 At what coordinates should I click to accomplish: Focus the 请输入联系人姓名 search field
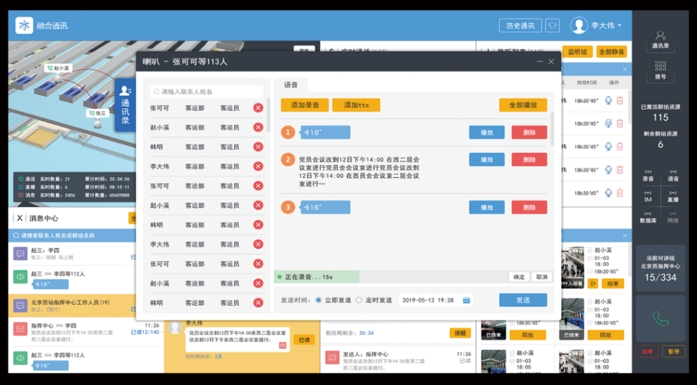click(x=207, y=92)
